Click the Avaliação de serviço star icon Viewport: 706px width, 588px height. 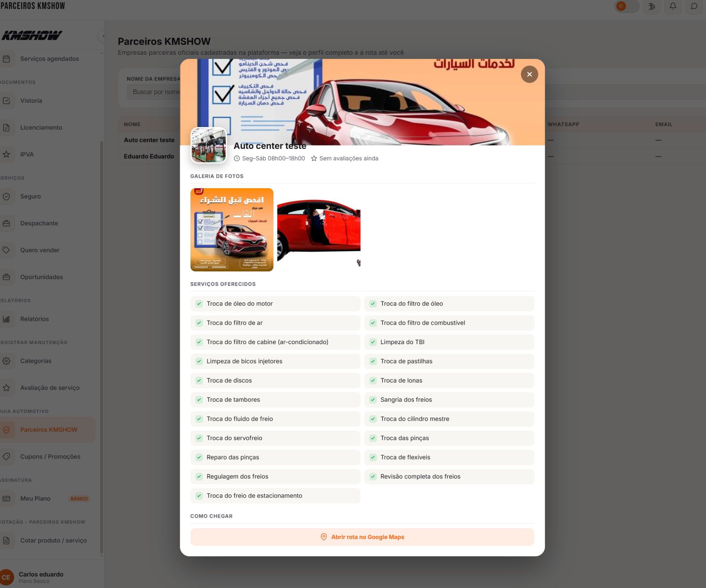click(6, 388)
